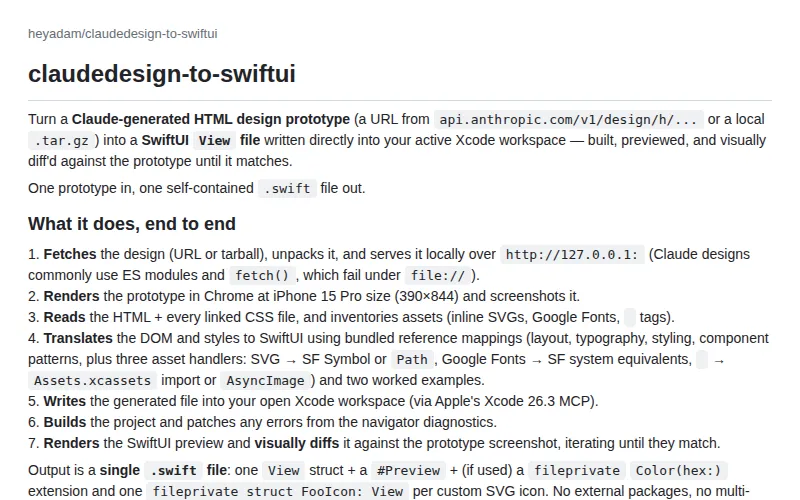Click the bold "visually diffs" text
The height and width of the screenshot is (500, 800).
(x=296, y=443)
